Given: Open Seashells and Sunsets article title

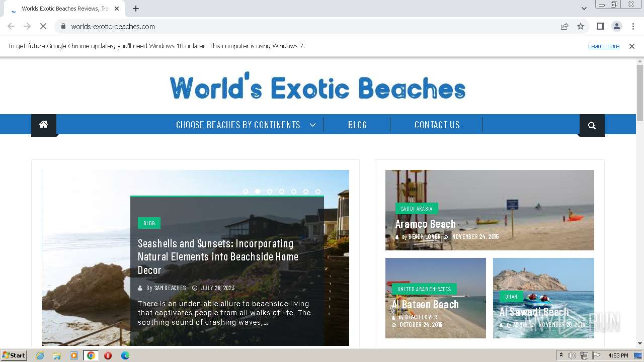Looking at the screenshot, I should 218,256.
